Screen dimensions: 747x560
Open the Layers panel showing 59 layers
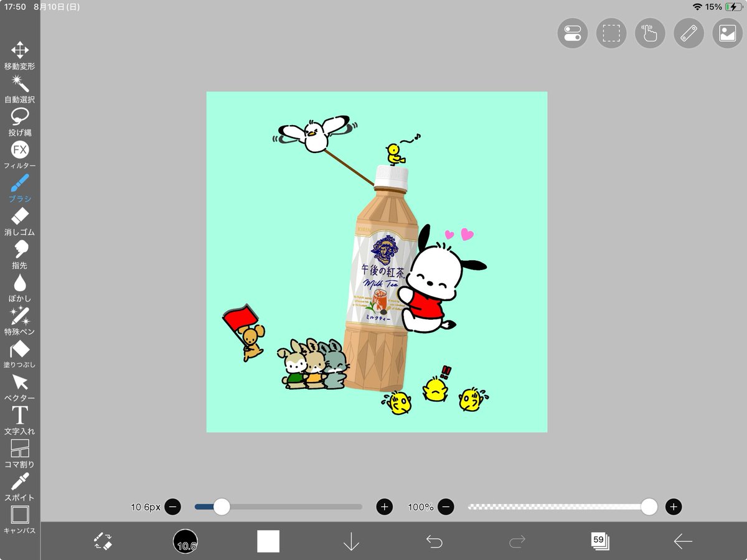[601, 540]
